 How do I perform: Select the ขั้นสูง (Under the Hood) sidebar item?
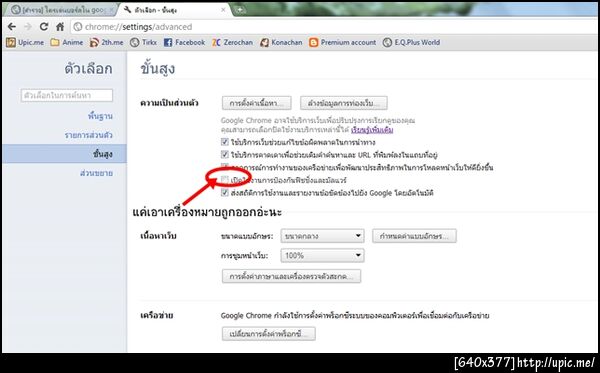[64, 154]
